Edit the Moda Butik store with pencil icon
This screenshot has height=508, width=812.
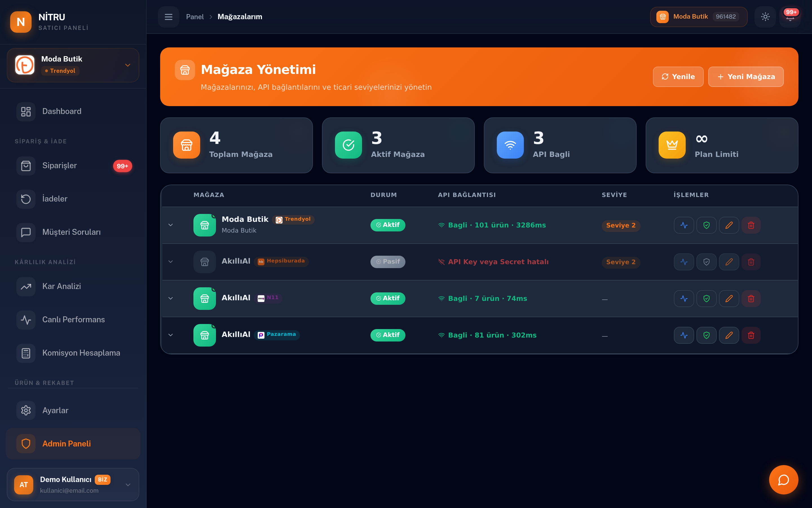[x=729, y=225]
